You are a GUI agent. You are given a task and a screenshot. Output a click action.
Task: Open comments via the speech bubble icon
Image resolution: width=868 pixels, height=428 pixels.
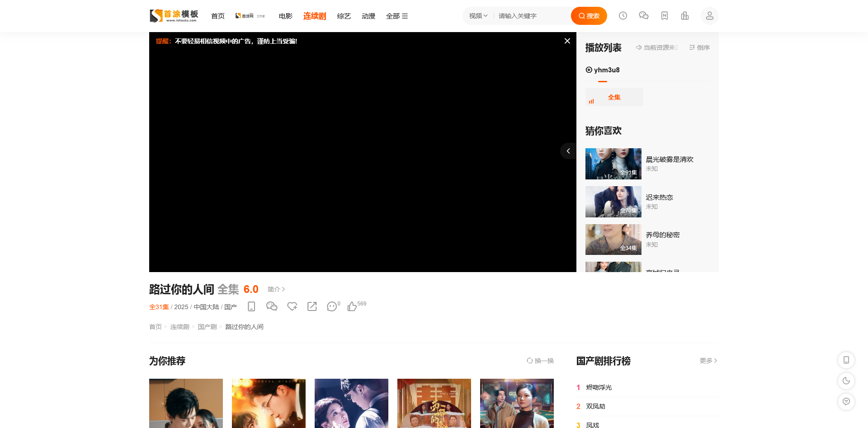[x=332, y=306]
